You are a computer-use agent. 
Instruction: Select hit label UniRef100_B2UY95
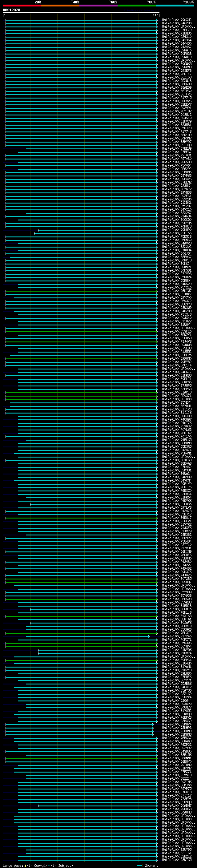(x=177, y=850)
